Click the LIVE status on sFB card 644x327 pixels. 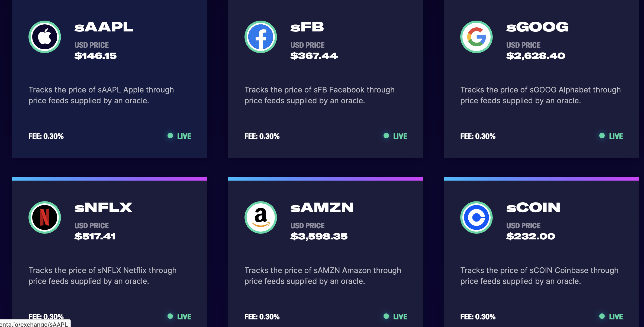point(400,136)
